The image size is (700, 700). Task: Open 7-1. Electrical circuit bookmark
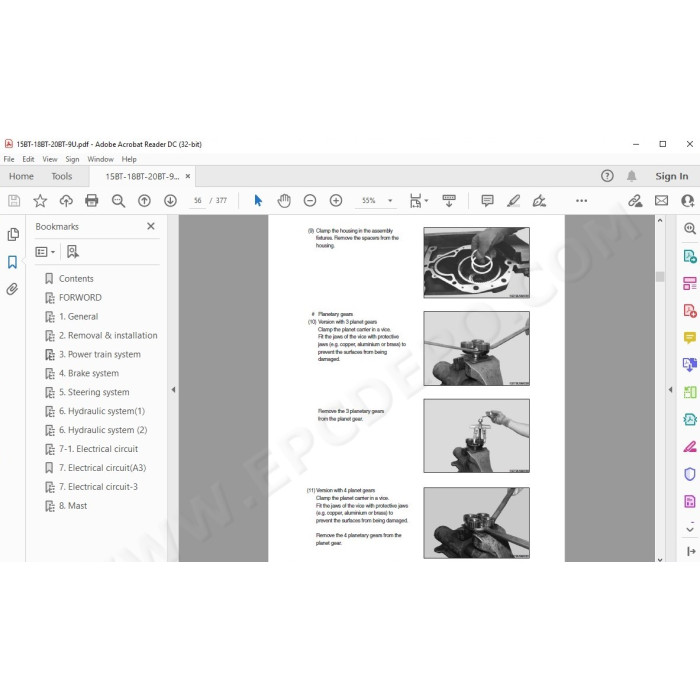(x=98, y=449)
